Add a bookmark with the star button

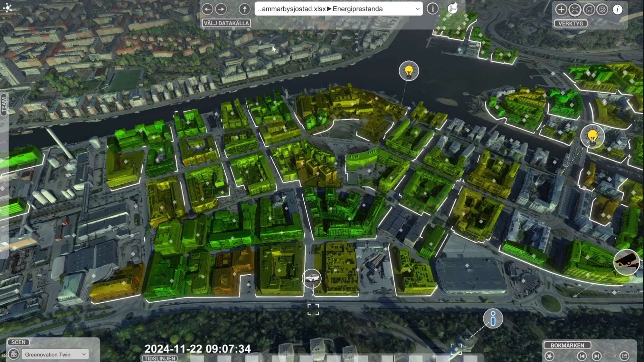pos(550,356)
